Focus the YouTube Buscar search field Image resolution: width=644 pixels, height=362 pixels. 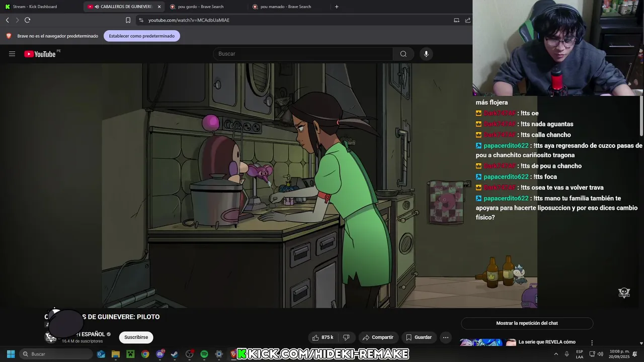click(303, 54)
